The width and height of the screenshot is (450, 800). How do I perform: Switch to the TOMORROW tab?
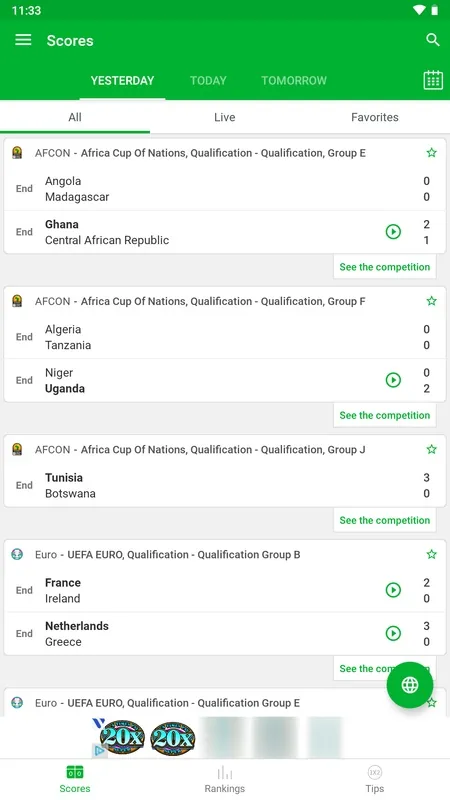[294, 81]
